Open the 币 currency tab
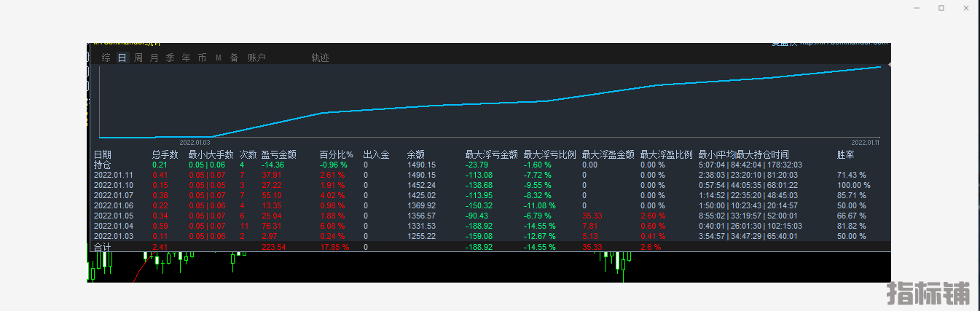980x311 pixels. (202, 58)
